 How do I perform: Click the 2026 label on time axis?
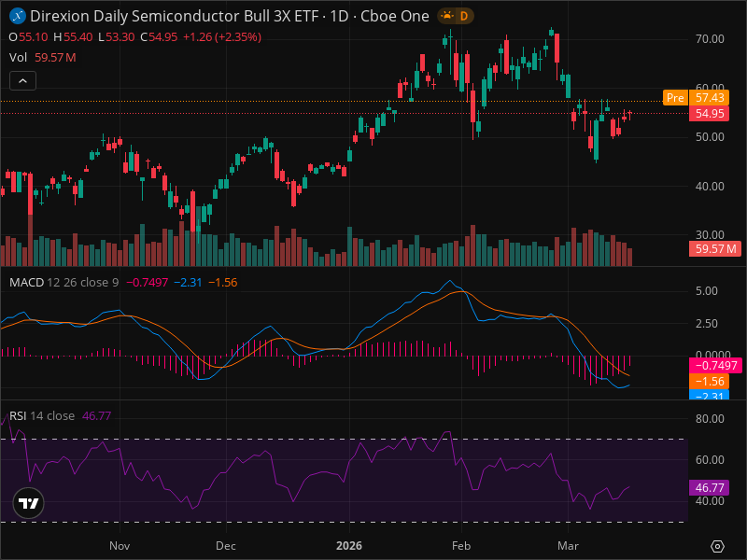[348, 546]
